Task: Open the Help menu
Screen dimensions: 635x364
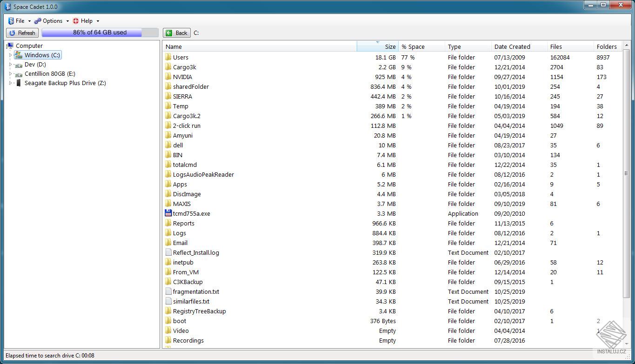Action: (x=86, y=21)
